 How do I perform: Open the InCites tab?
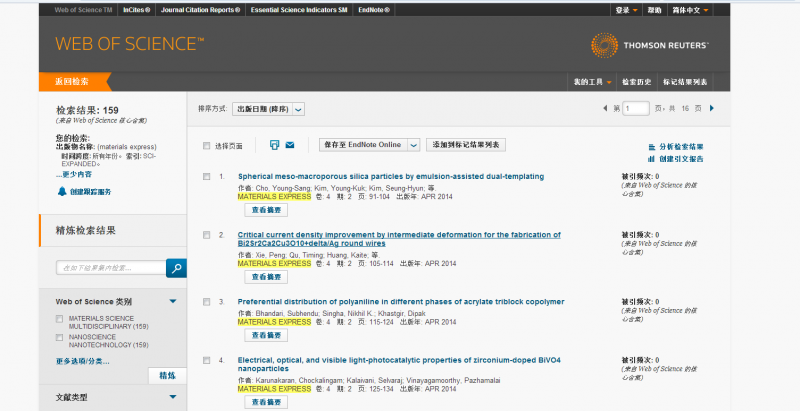click(136, 10)
